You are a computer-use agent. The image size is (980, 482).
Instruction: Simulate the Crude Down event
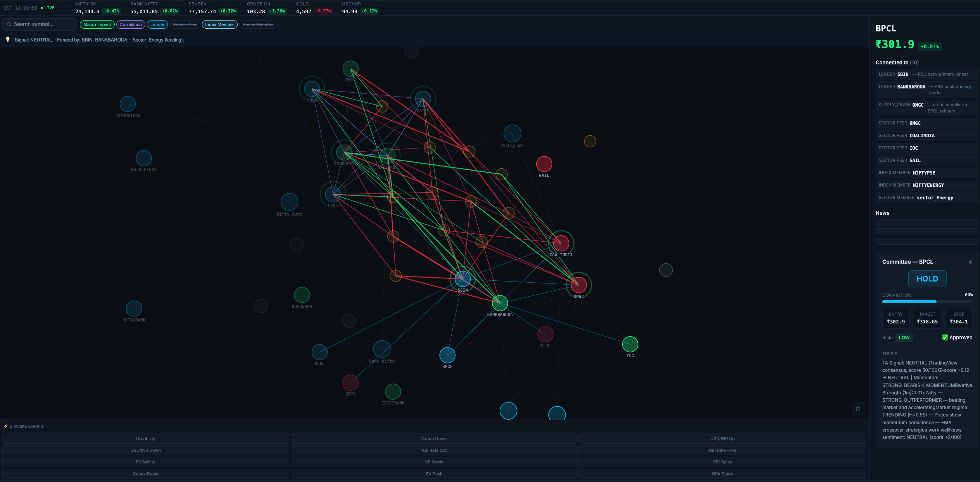tap(434, 439)
